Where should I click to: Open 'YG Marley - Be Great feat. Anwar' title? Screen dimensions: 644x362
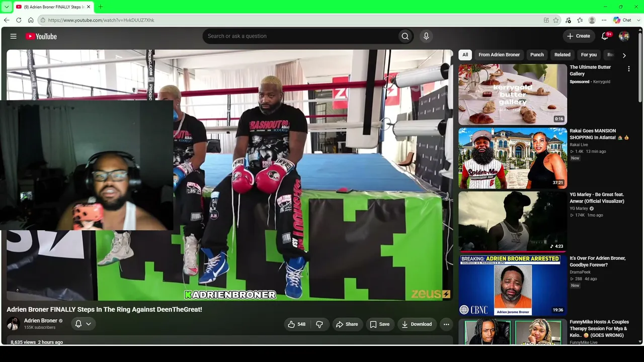pyautogui.click(x=597, y=198)
